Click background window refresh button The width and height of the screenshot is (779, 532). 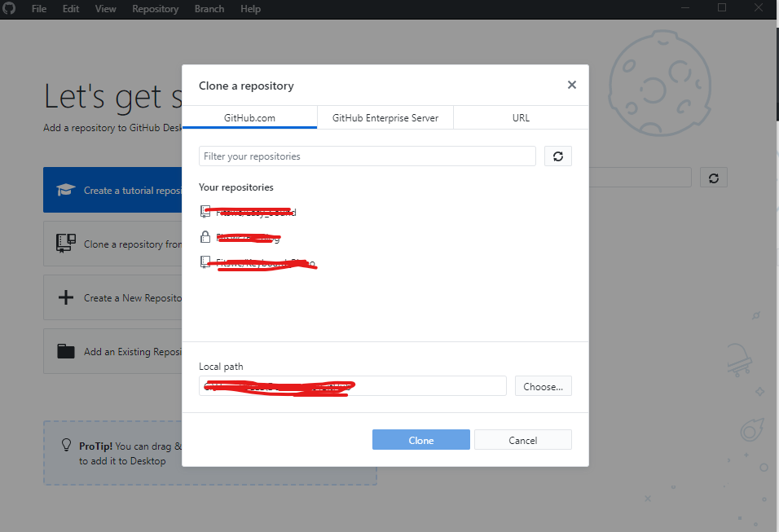tap(714, 178)
